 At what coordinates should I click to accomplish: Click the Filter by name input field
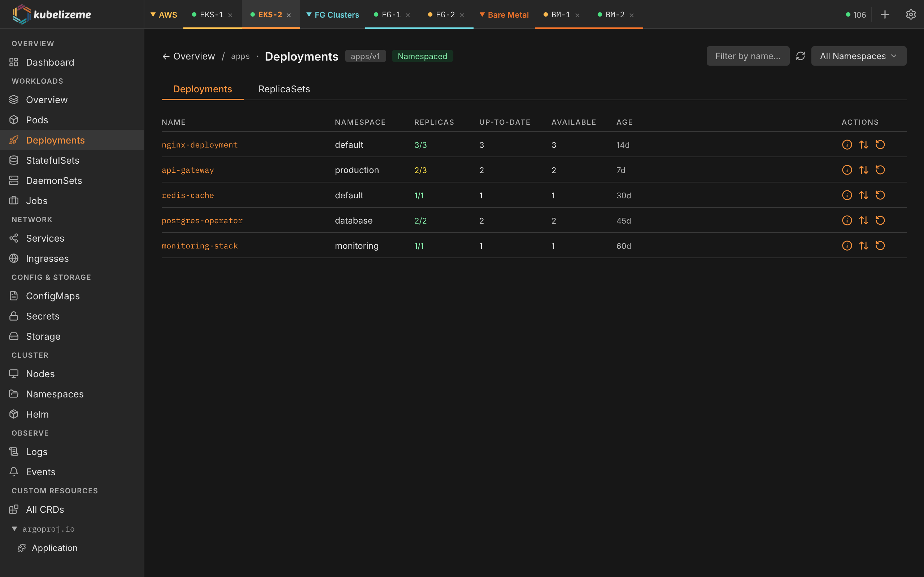pyautogui.click(x=748, y=56)
